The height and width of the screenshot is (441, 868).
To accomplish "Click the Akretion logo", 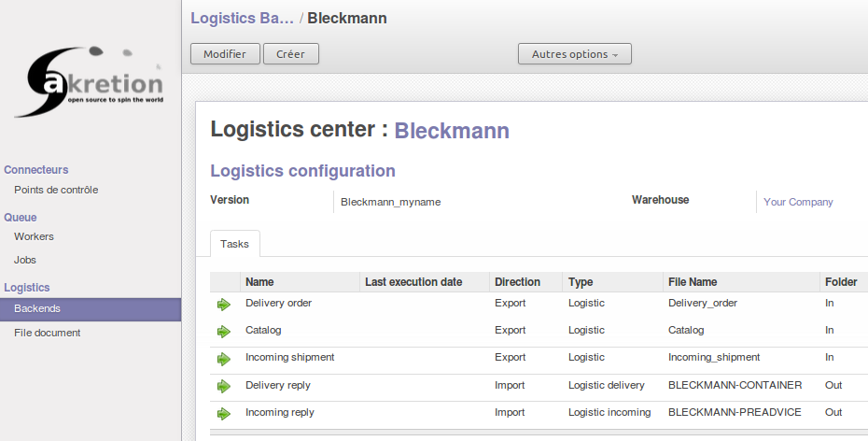I will [91, 81].
